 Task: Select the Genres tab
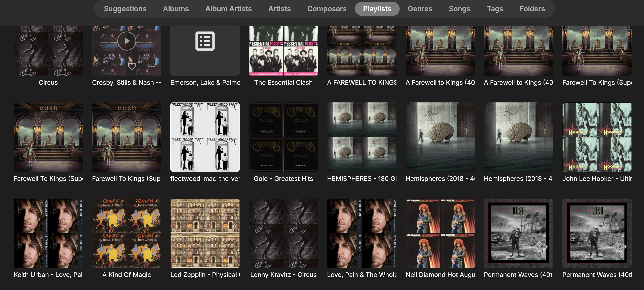(x=420, y=9)
